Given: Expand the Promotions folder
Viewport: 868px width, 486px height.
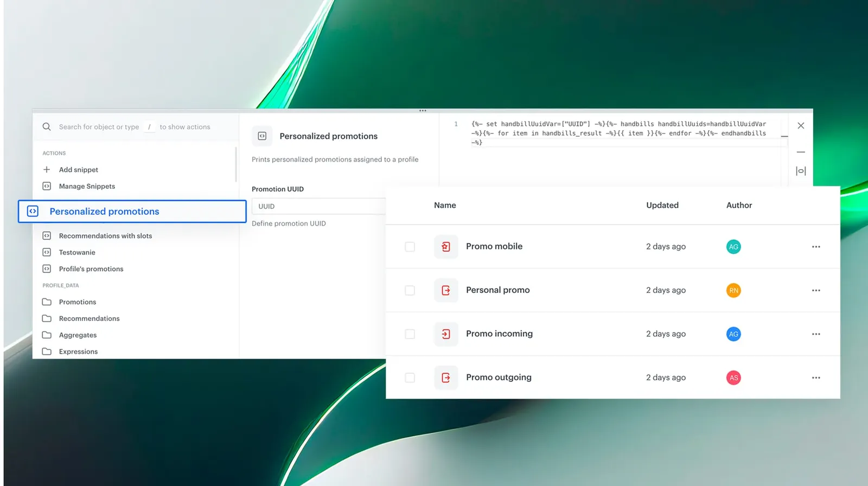Looking at the screenshot, I should (x=78, y=302).
